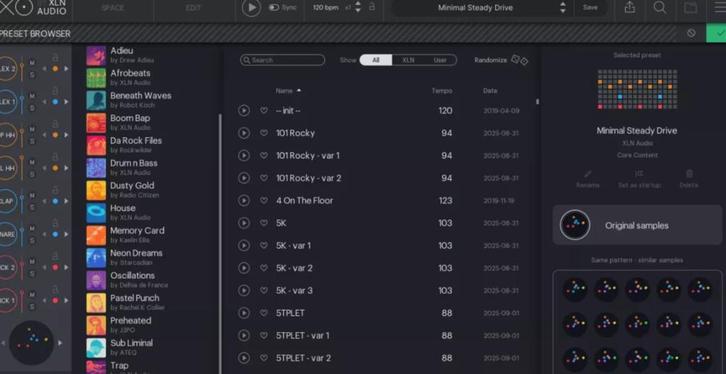Sort the list by Tempo column header
Viewport: 726px width, 374px height.
[442, 91]
